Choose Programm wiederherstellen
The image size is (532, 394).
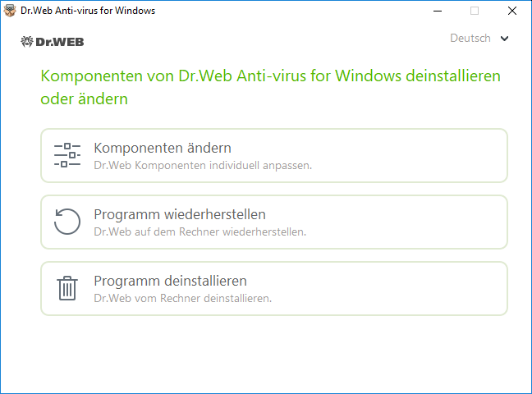tap(274, 222)
